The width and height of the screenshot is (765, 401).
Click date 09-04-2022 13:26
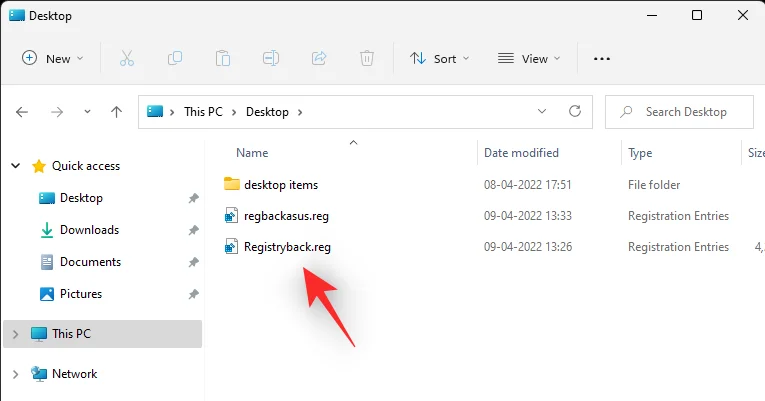click(528, 247)
